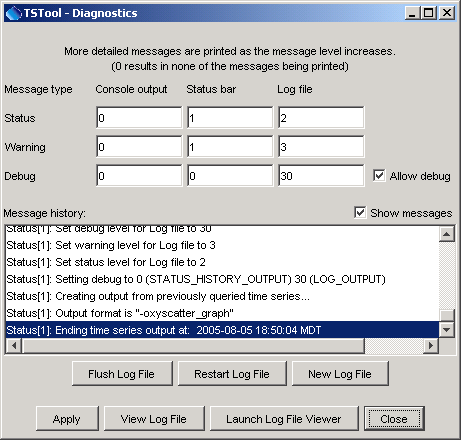
Task: Open View Log File
Action: (154, 419)
